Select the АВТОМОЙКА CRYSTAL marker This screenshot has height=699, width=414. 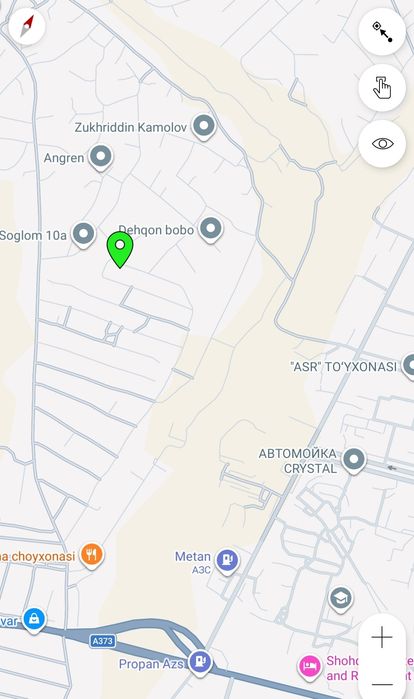tap(354, 460)
